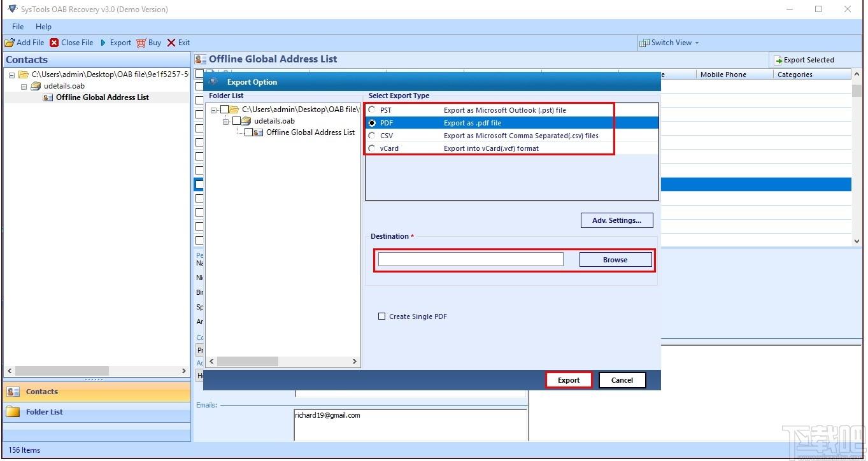The width and height of the screenshot is (868, 461).
Task: Click scroll up arrow of contacts grid
Action: (x=857, y=74)
